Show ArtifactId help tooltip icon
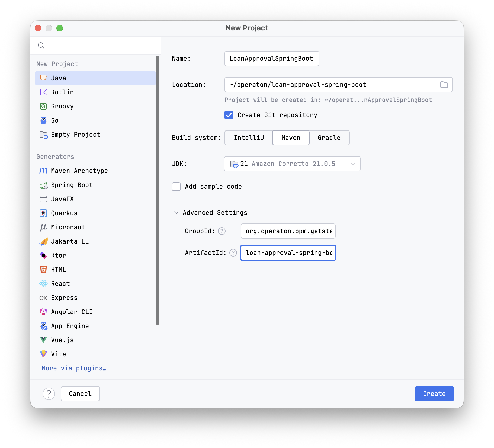 pyautogui.click(x=233, y=253)
